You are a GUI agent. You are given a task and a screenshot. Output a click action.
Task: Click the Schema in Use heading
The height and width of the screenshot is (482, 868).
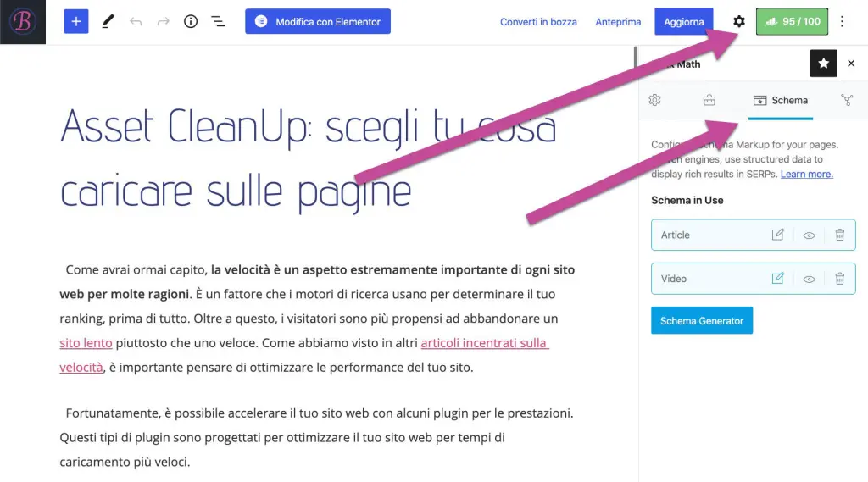[x=687, y=200]
